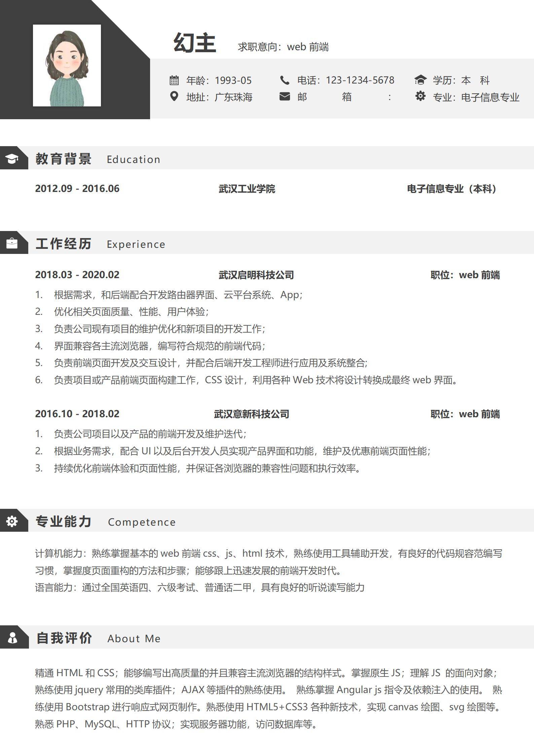This screenshot has height=756, width=534.
Task: Click the 2018.03 - 2020.02 date range
Action: [77, 275]
